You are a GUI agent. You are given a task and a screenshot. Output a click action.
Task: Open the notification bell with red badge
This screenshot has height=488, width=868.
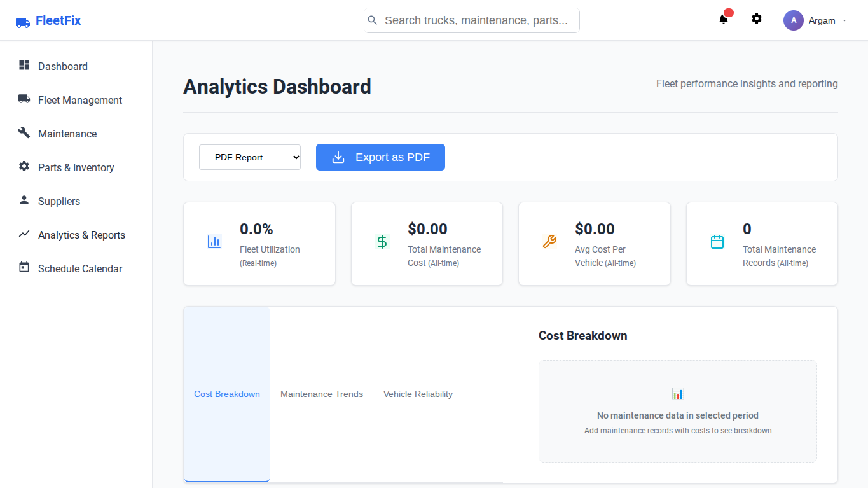[723, 19]
